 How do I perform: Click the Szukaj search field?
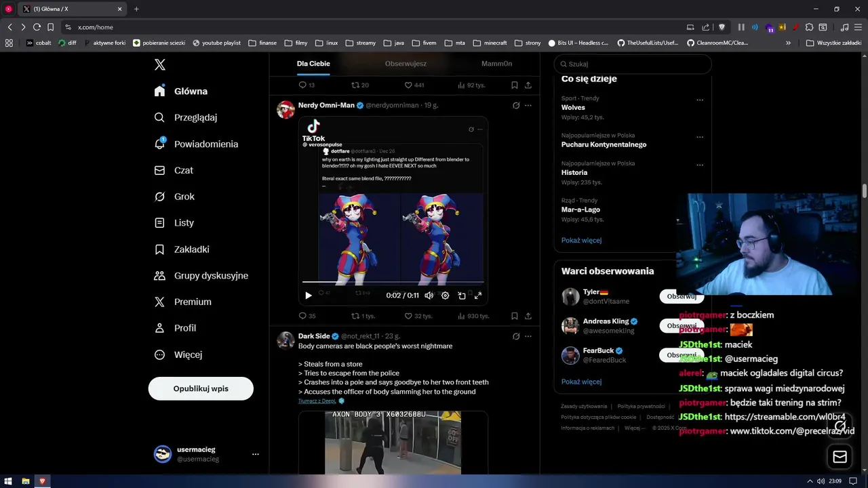(x=633, y=64)
